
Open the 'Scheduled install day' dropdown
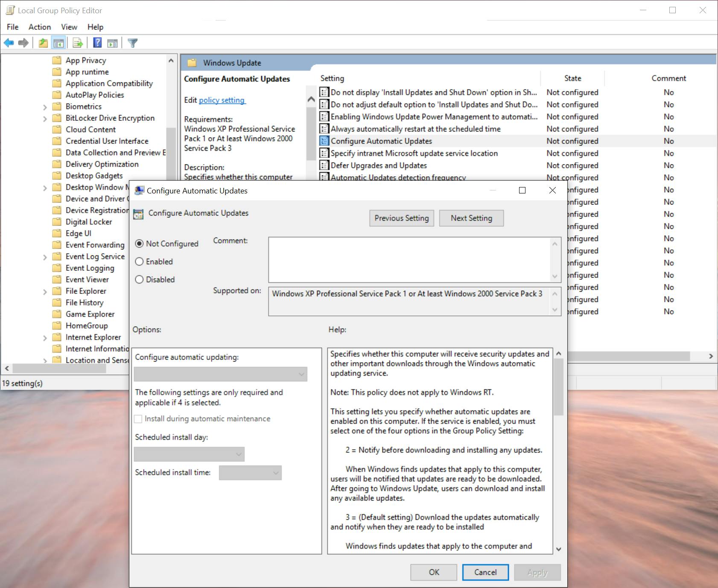(189, 454)
